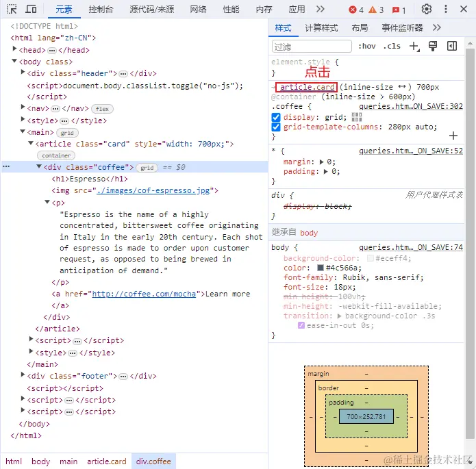Toggle the device toolbar icon
476x469 pixels.
31,9
